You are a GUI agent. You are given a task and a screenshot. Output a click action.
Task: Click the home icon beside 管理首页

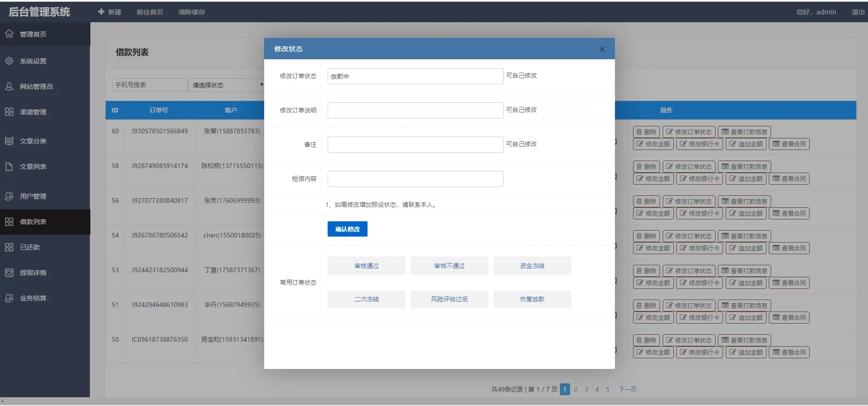[x=9, y=34]
